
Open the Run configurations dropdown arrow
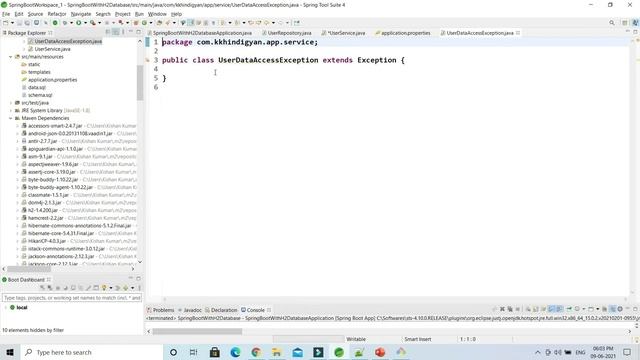[85, 23]
